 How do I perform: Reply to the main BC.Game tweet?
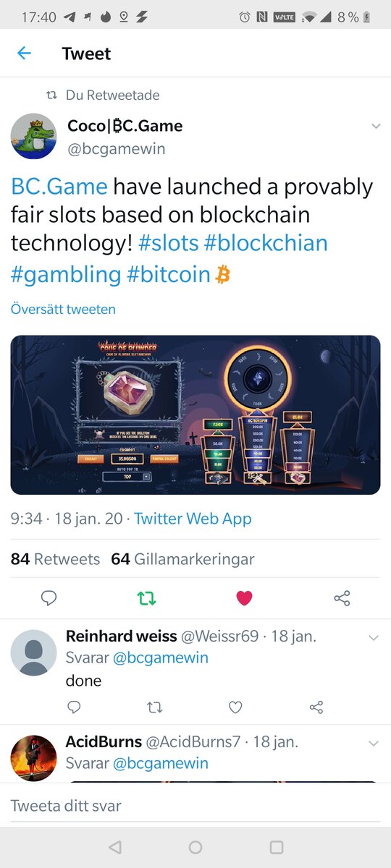pyautogui.click(x=49, y=597)
